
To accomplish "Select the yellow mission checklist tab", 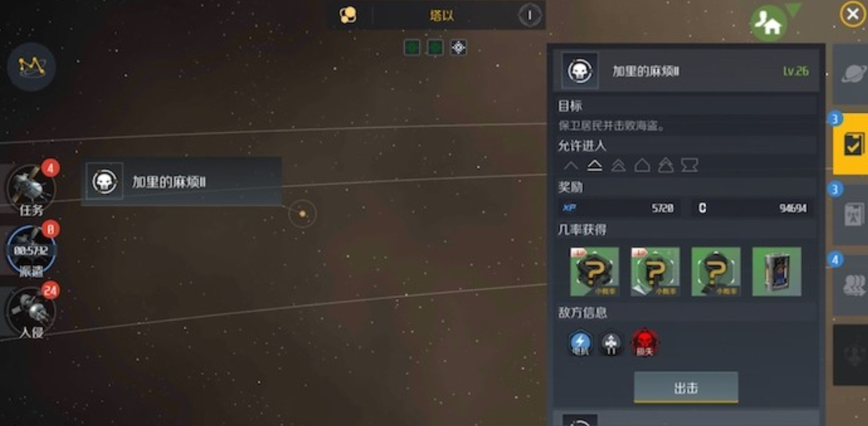I will (851, 144).
